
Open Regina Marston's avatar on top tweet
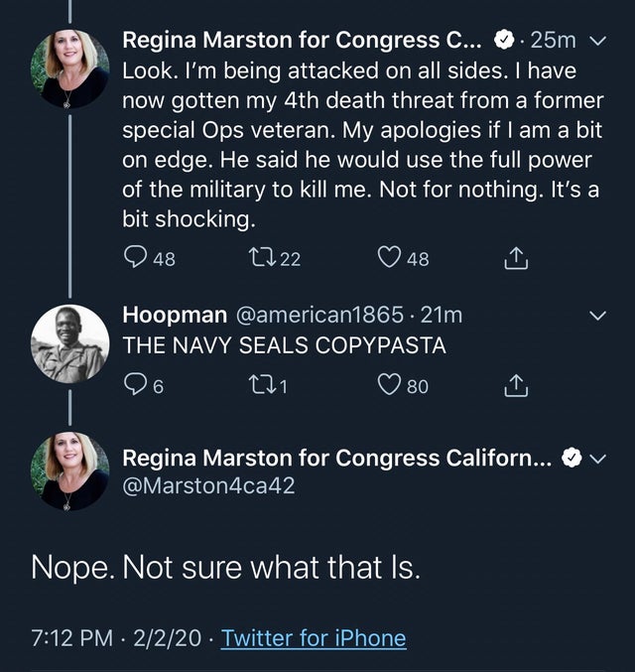(x=69, y=69)
